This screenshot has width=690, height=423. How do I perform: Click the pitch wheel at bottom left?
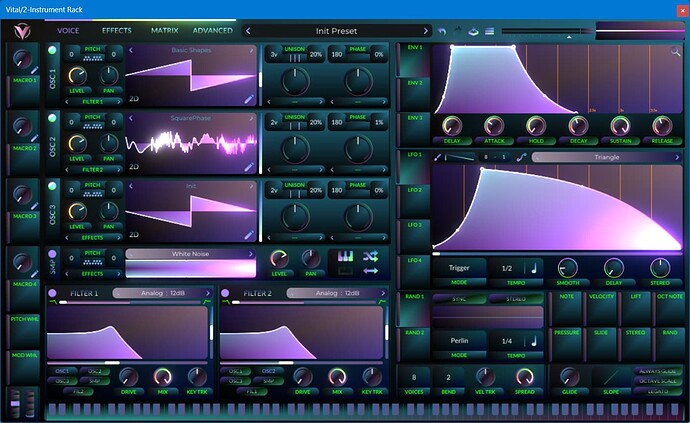(x=15, y=403)
